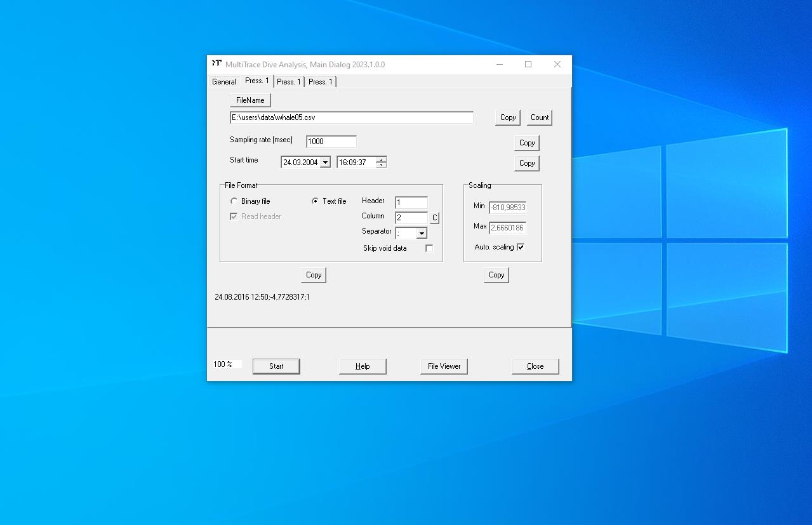Switch to the General tab

223,82
